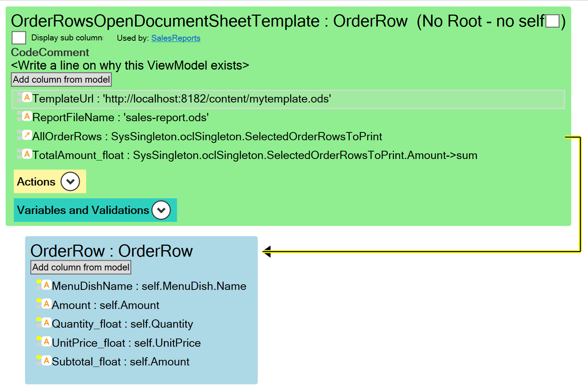
Task: Click the CodeComment placeholder text line
Action: pos(130,65)
